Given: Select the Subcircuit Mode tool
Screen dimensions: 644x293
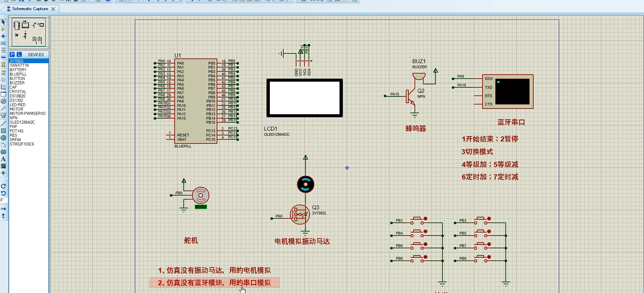Looking at the screenshot, I should point(3,65).
